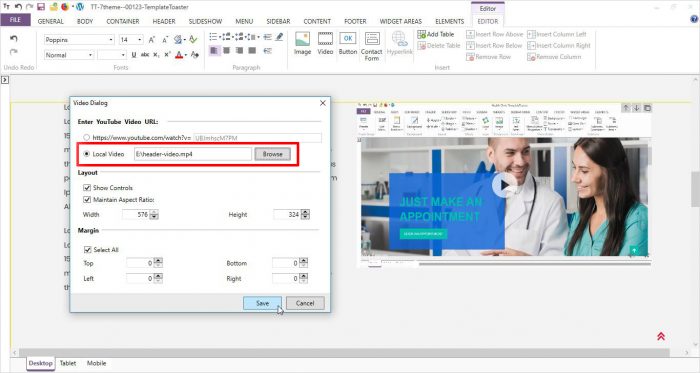Click the YouTube video ID field
Screen dimensions: 700x373
pyautogui.click(x=257, y=138)
